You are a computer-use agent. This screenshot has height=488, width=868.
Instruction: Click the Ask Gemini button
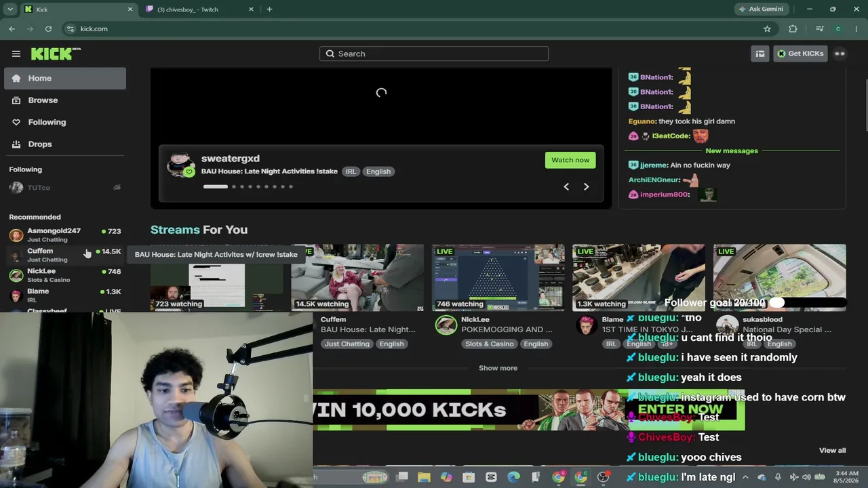tap(761, 9)
